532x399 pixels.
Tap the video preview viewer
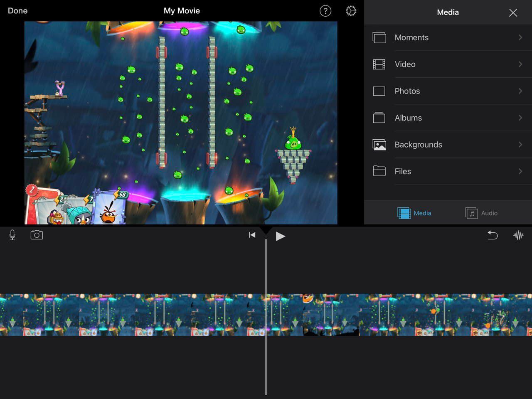pyautogui.click(x=181, y=123)
